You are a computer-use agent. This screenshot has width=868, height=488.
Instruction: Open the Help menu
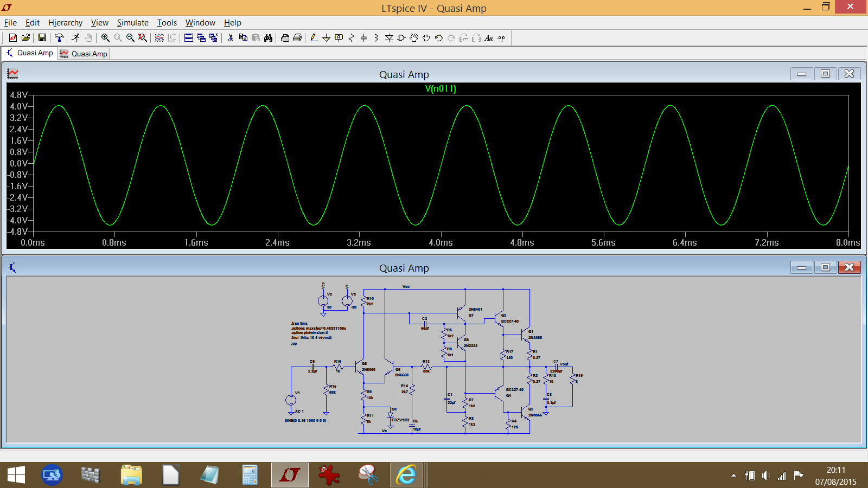[233, 22]
